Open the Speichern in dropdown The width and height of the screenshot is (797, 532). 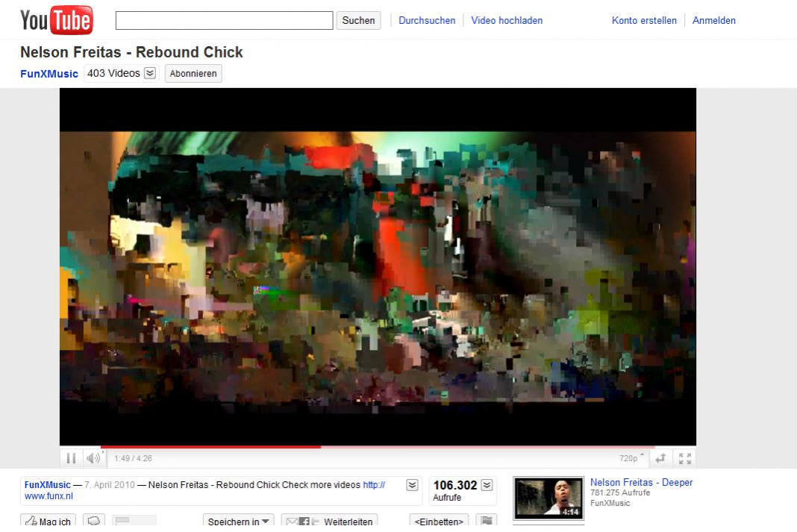[238, 521]
